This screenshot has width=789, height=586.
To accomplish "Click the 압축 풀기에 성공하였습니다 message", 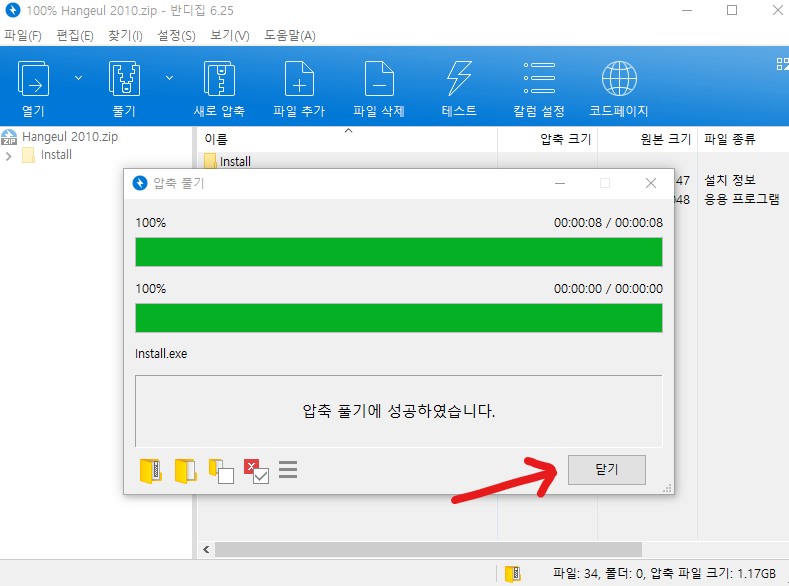I will (399, 411).
